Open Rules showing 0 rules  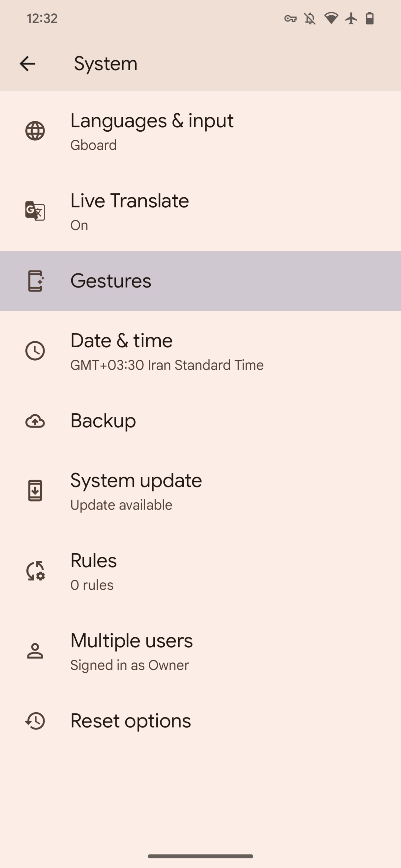coord(200,571)
